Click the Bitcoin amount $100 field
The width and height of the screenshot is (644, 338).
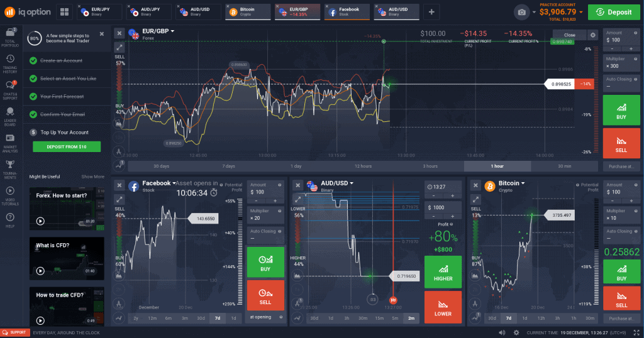621,189
